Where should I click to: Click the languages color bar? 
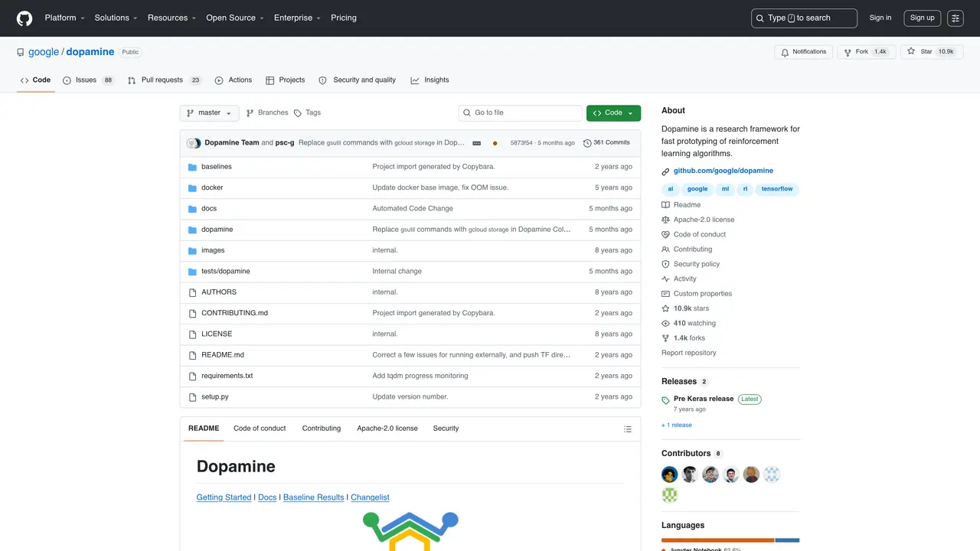pyautogui.click(x=730, y=540)
